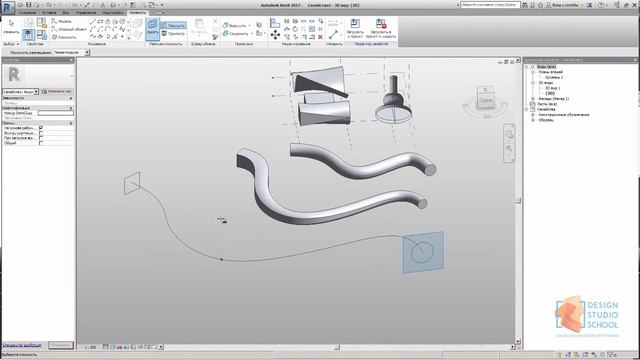
Task: Expand the Образцы tree node
Action: point(533,120)
